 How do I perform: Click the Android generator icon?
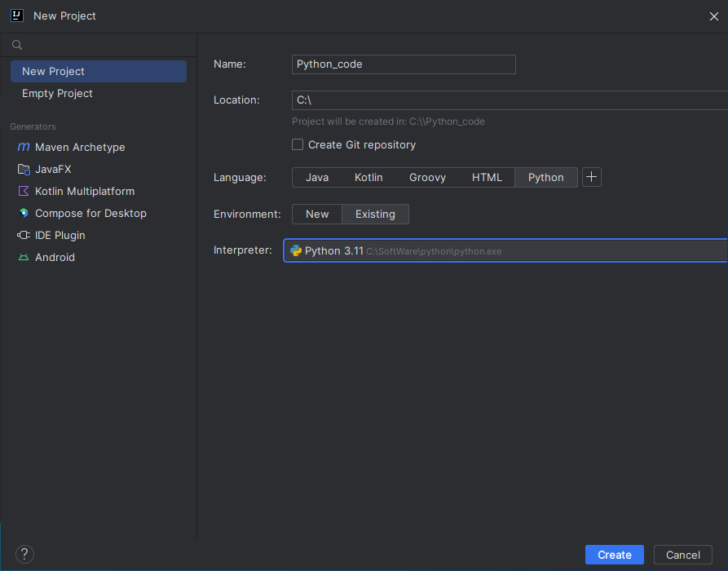[23, 258]
